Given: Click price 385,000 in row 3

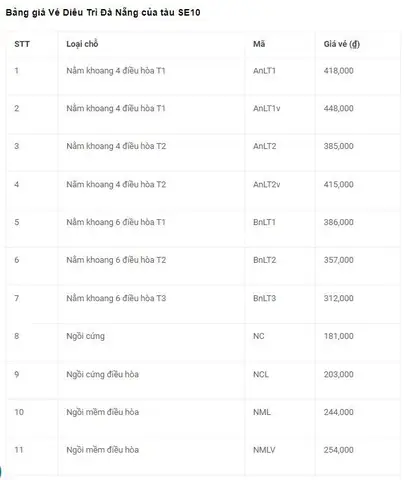Looking at the screenshot, I should point(339,146).
